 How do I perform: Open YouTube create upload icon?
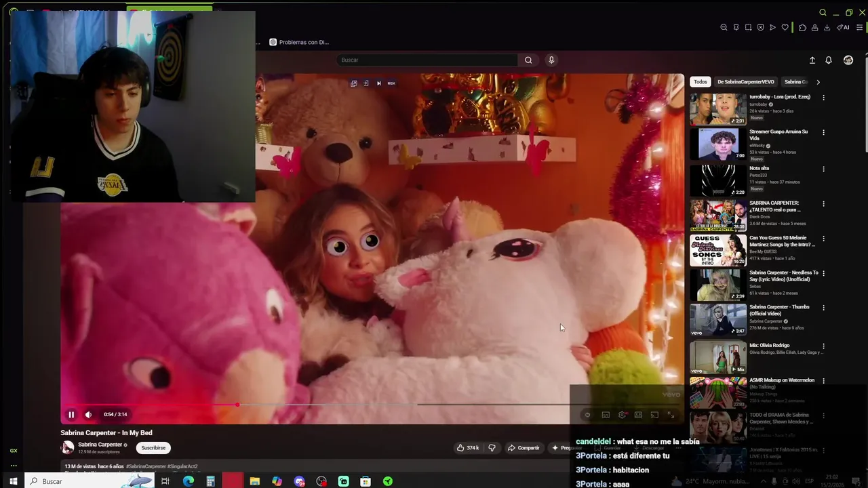(x=812, y=60)
